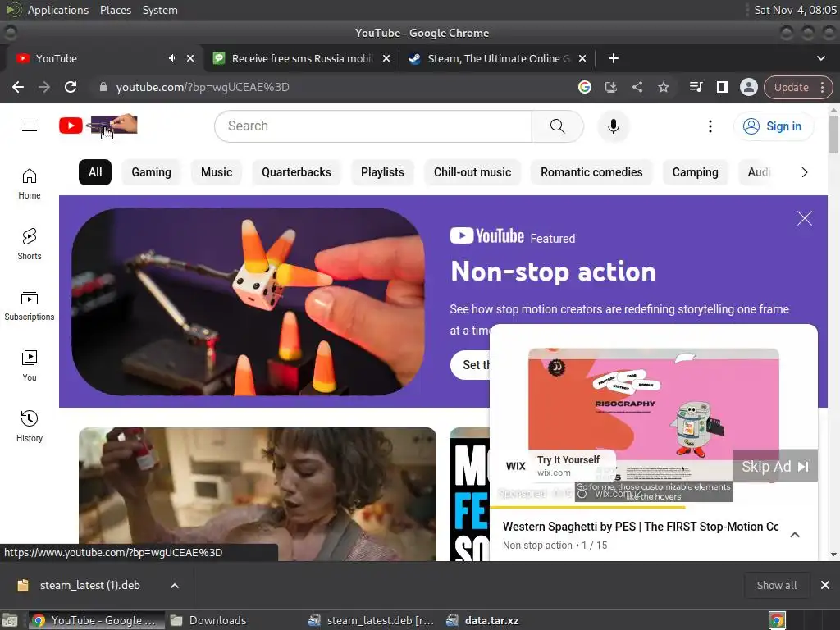
Task: Close the featured Non-stop action banner
Action: point(804,218)
